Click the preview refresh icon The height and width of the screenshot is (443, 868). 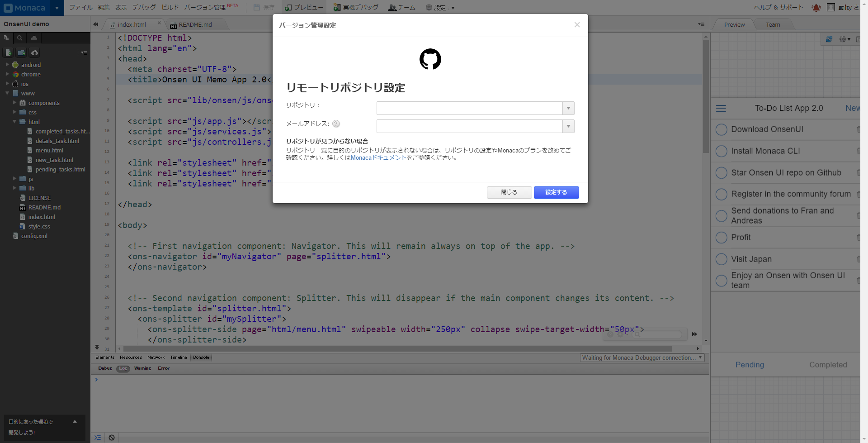coord(829,39)
